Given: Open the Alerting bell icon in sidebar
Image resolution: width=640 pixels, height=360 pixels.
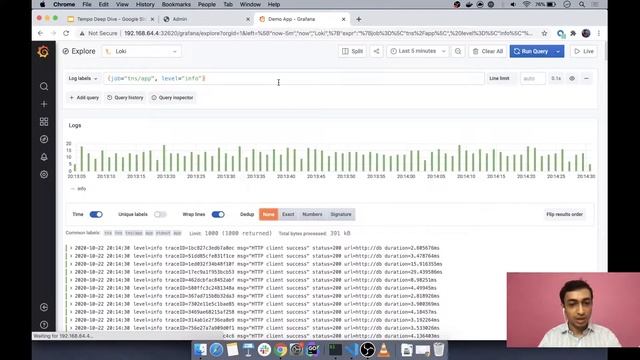Looking at the screenshot, I should (x=44, y=157).
